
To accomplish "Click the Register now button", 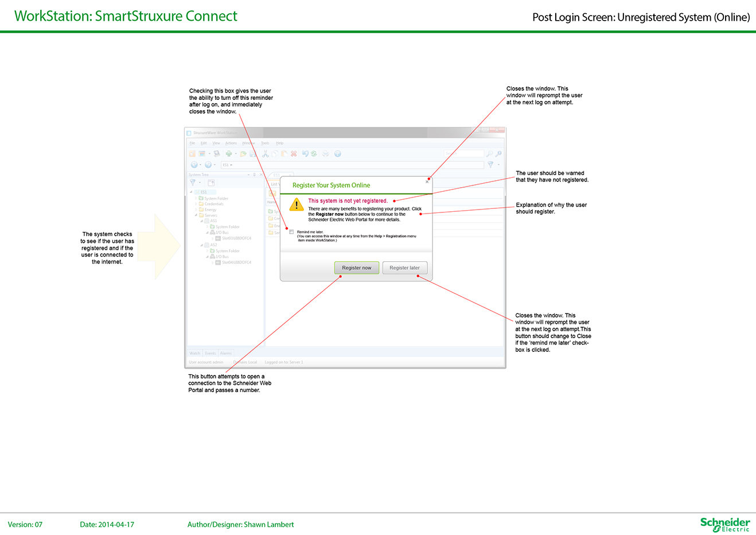I will point(356,267).
